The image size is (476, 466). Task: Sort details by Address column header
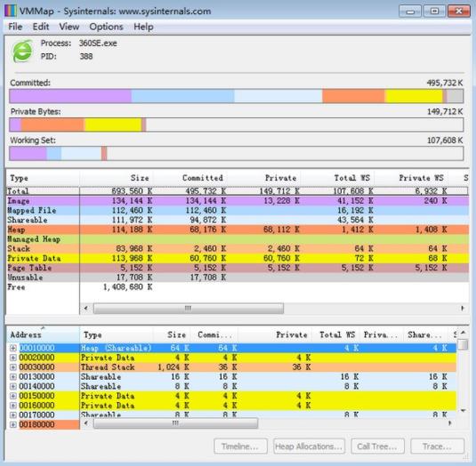coord(43,335)
